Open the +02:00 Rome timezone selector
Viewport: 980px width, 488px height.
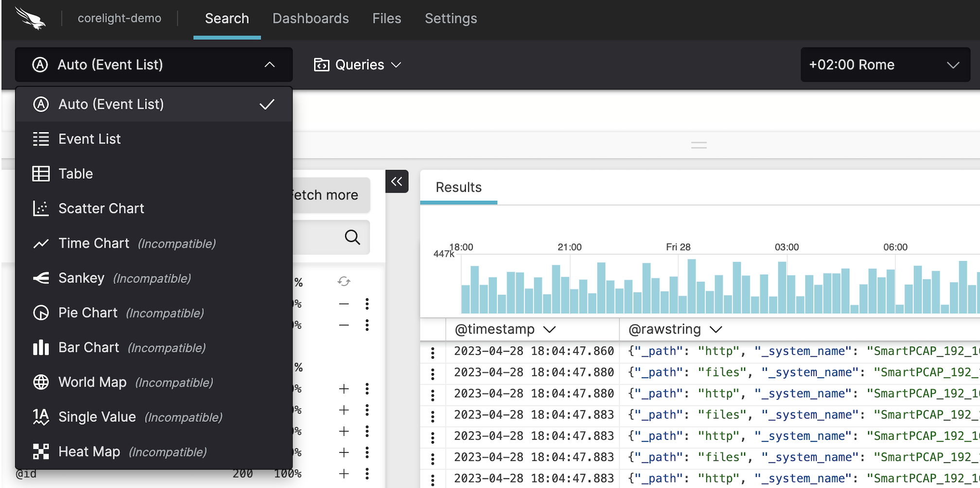pyautogui.click(x=885, y=64)
